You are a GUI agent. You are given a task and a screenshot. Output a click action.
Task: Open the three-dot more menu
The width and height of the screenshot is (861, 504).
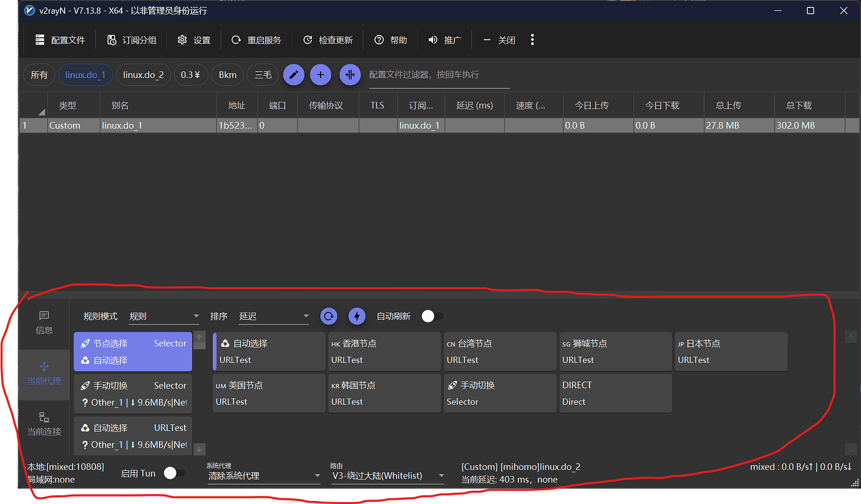pyautogui.click(x=532, y=40)
